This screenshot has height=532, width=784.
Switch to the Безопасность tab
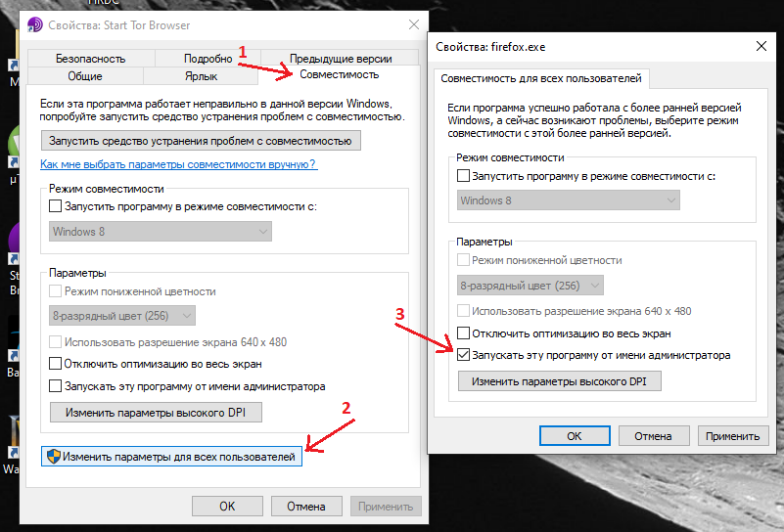tap(90, 59)
